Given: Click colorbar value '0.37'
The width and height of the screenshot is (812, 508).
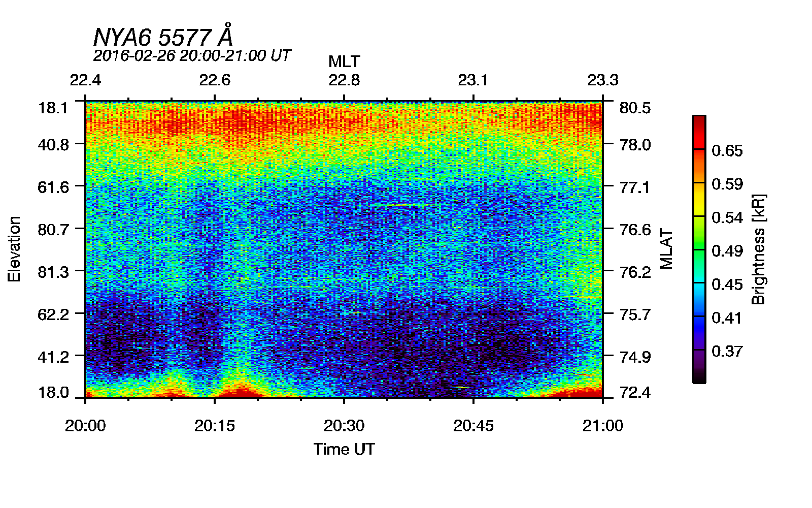Looking at the screenshot, I should 727,352.
